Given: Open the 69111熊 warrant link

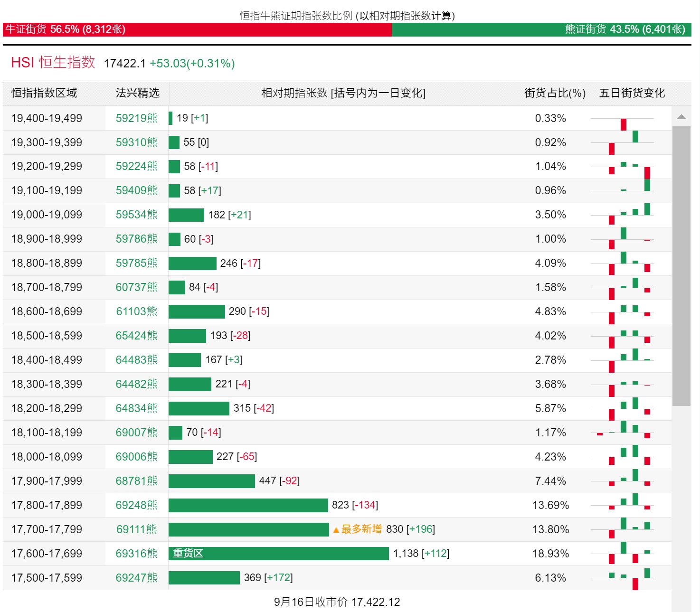Looking at the screenshot, I should click(136, 529).
